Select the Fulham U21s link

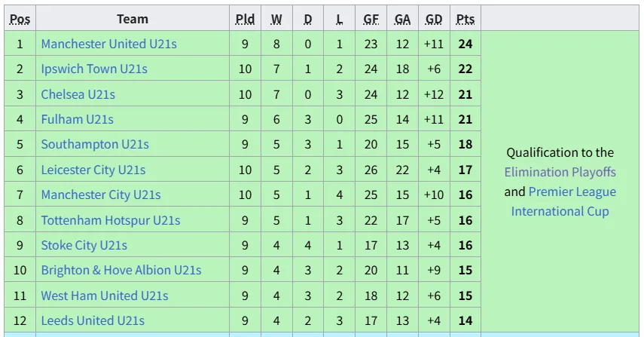(77, 119)
